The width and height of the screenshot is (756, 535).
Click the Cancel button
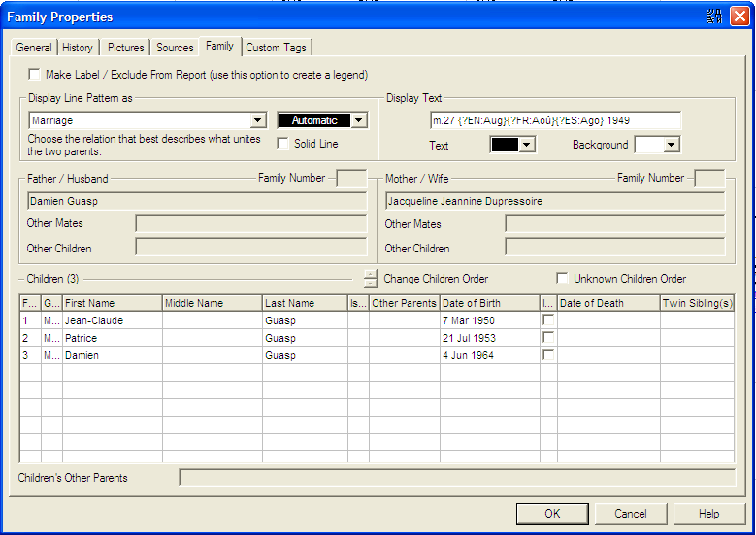click(630, 514)
